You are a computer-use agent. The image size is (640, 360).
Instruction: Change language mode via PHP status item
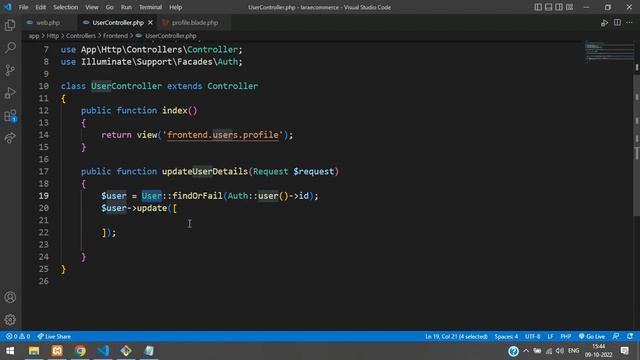tap(566, 336)
